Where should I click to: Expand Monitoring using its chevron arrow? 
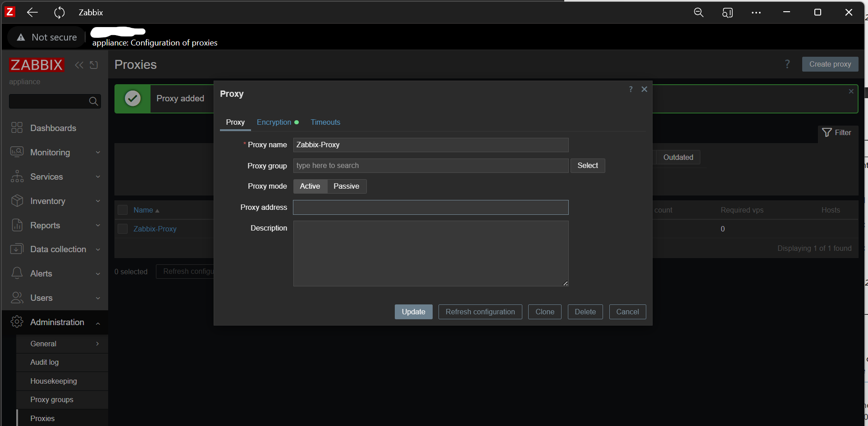[x=98, y=153]
